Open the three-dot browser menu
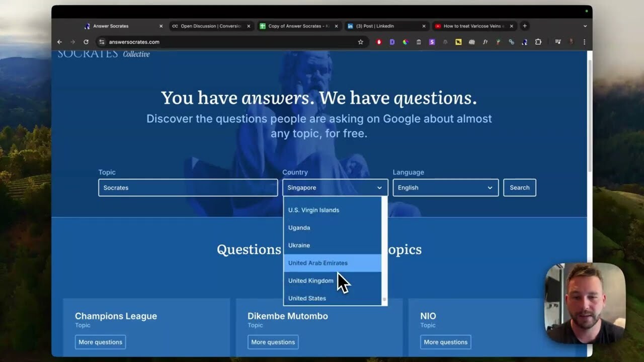This screenshot has height=362, width=644. click(584, 42)
